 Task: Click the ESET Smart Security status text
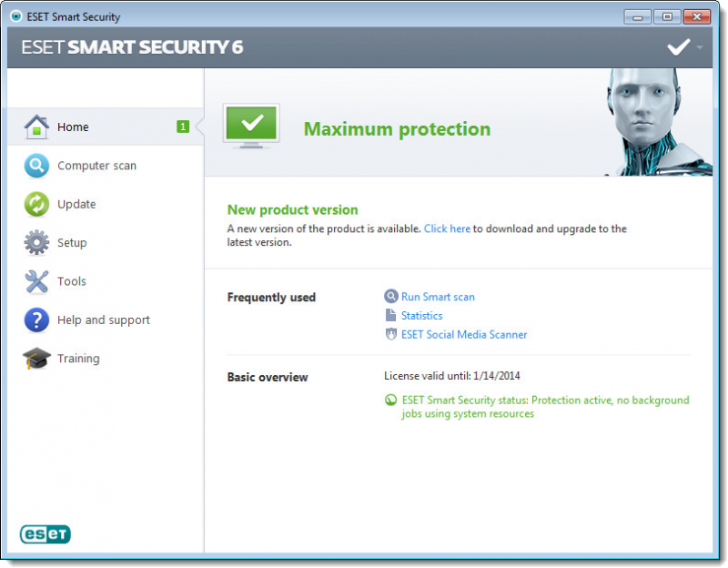545,407
